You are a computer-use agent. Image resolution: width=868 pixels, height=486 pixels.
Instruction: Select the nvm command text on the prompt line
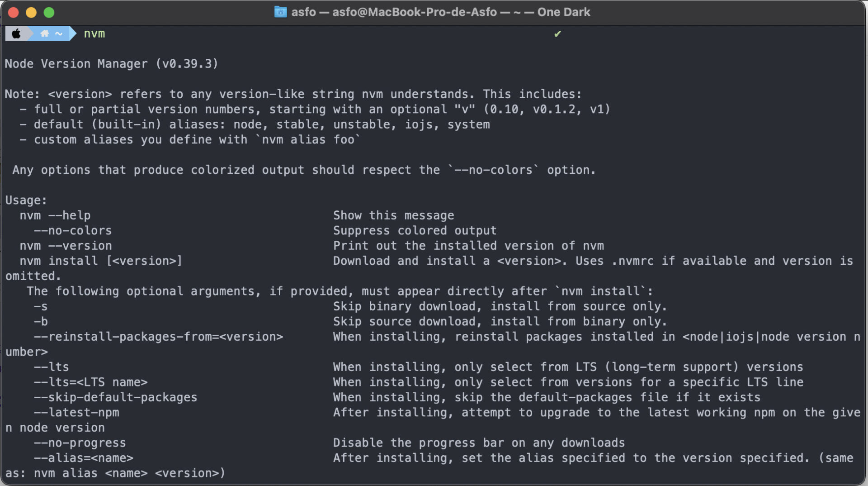(94, 33)
